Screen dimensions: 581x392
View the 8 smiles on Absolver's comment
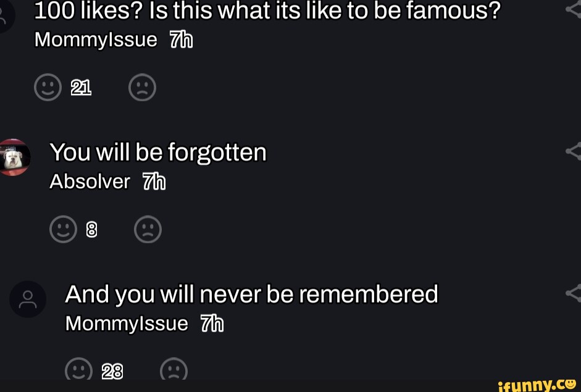(x=92, y=230)
